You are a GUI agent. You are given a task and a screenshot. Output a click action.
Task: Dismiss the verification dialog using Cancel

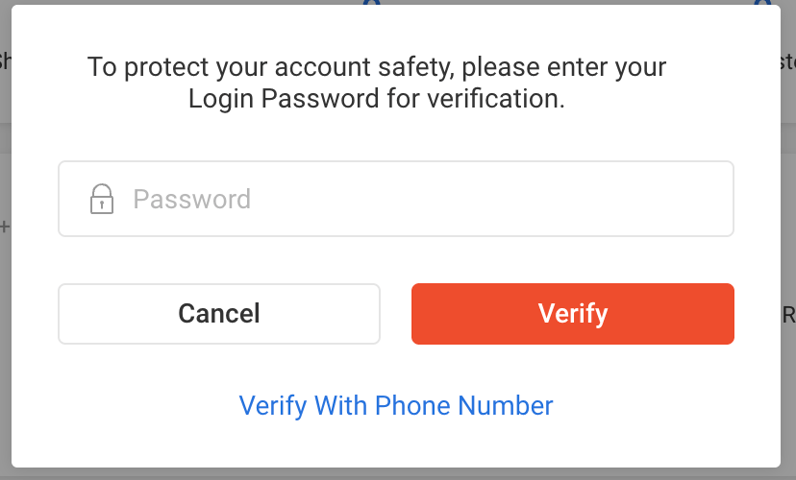click(x=219, y=314)
